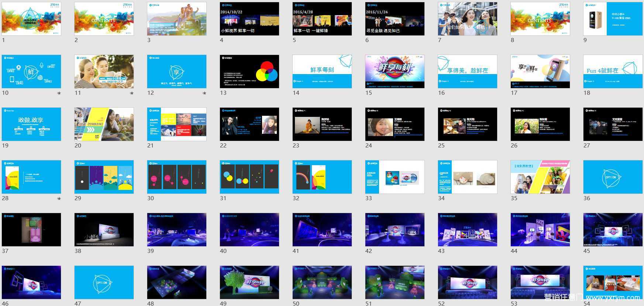Select slide 41 venue render

click(322, 230)
